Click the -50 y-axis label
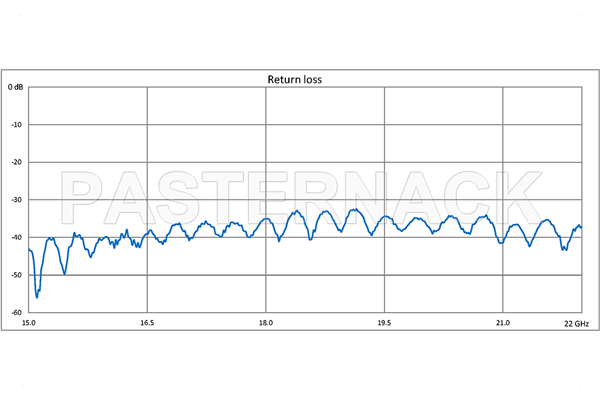Image resolution: width=600 pixels, height=400 pixels. click(16, 275)
